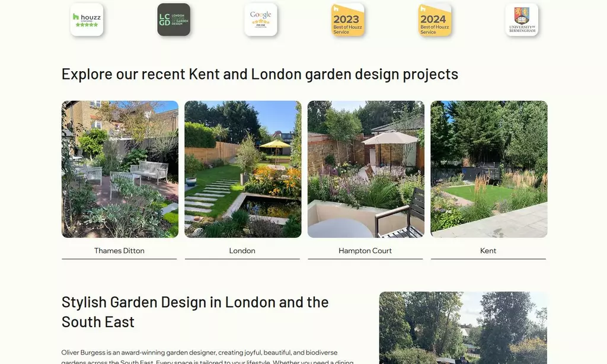Click the 2024 Best of Houzz Service badge
This screenshot has width=607, height=364.
coord(435,20)
